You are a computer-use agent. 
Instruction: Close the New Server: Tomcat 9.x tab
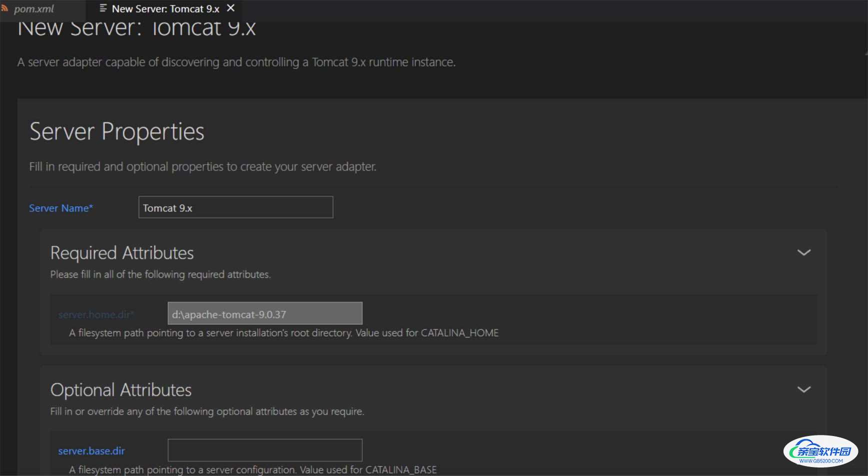point(230,8)
